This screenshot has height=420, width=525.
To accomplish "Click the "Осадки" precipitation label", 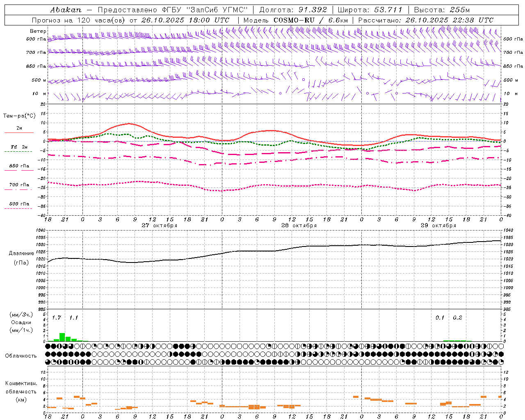I will coord(21,322).
